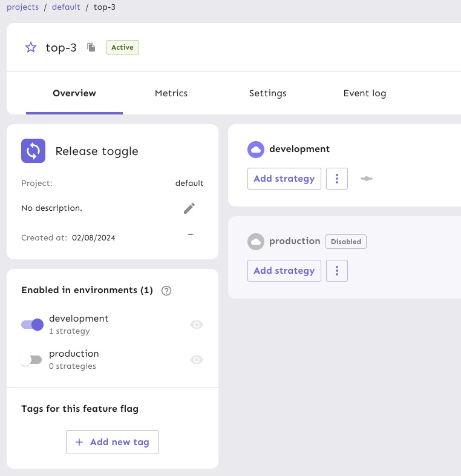Open the Settings tab
The image size is (461, 476).
pos(267,93)
